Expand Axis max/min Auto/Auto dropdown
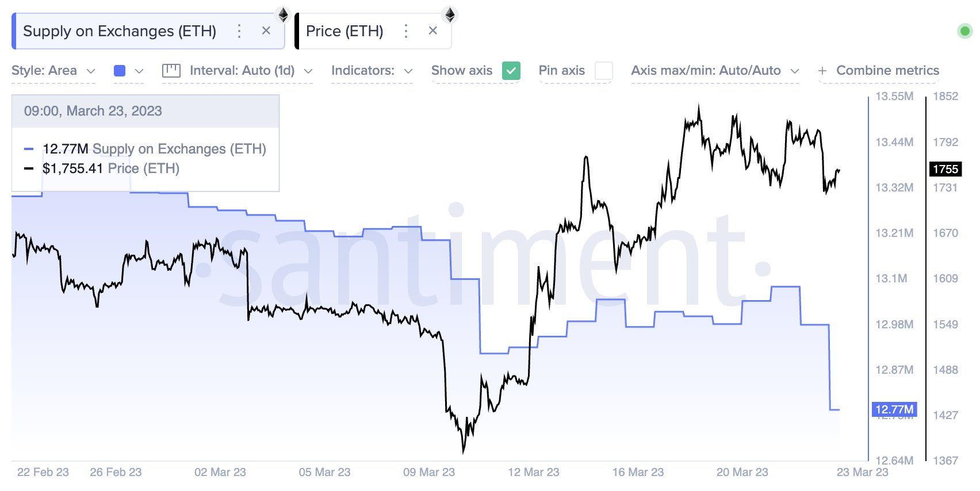The height and width of the screenshot is (491, 980). [x=714, y=71]
